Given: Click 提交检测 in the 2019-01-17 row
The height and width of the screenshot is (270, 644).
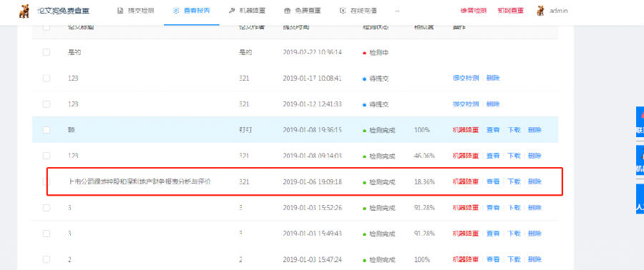Looking at the screenshot, I should [x=466, y=79].
